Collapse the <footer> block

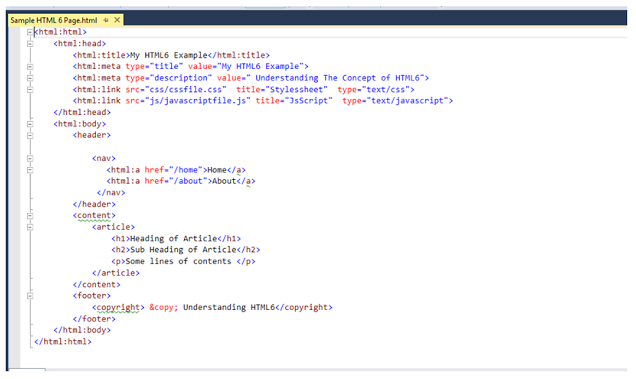(30, 296)
